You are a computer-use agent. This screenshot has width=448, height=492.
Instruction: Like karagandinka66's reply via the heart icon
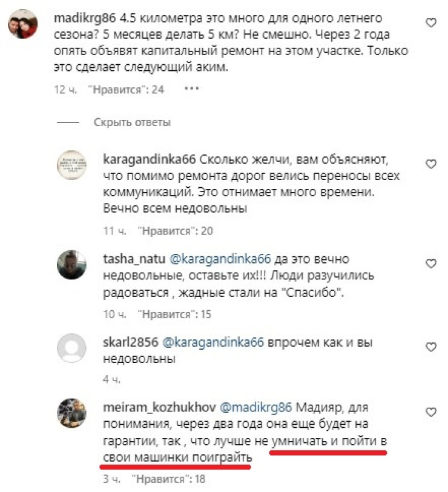click(431, 164)
